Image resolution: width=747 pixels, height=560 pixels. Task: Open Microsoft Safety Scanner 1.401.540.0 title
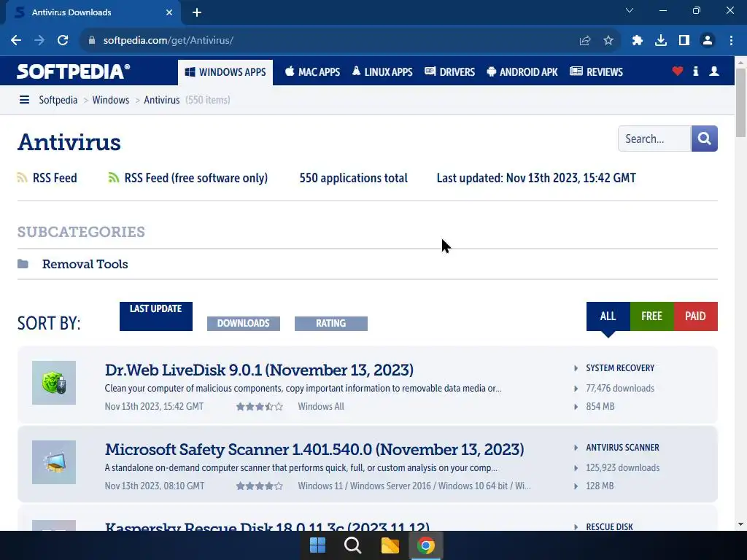click(x=314, y=449)
